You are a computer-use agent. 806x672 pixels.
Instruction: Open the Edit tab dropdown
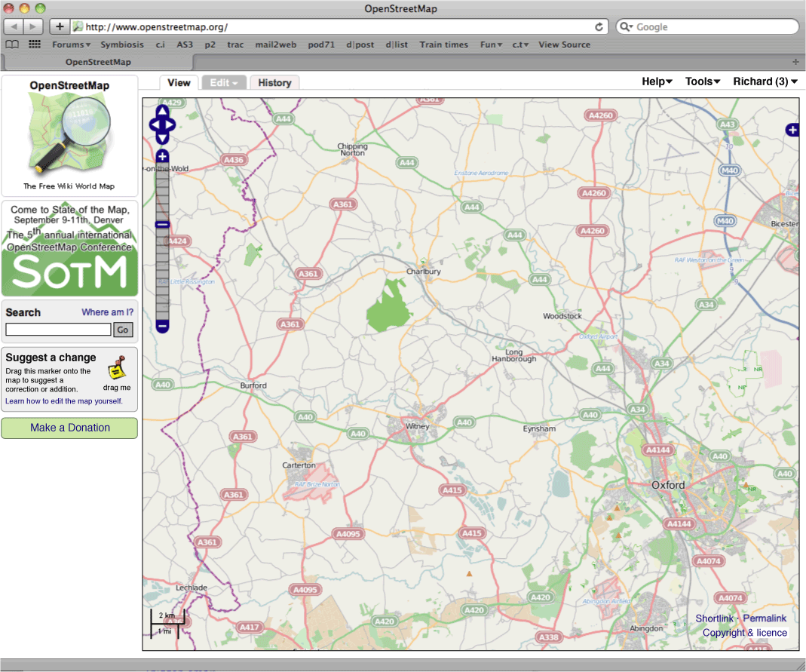(x=224, y=83)
